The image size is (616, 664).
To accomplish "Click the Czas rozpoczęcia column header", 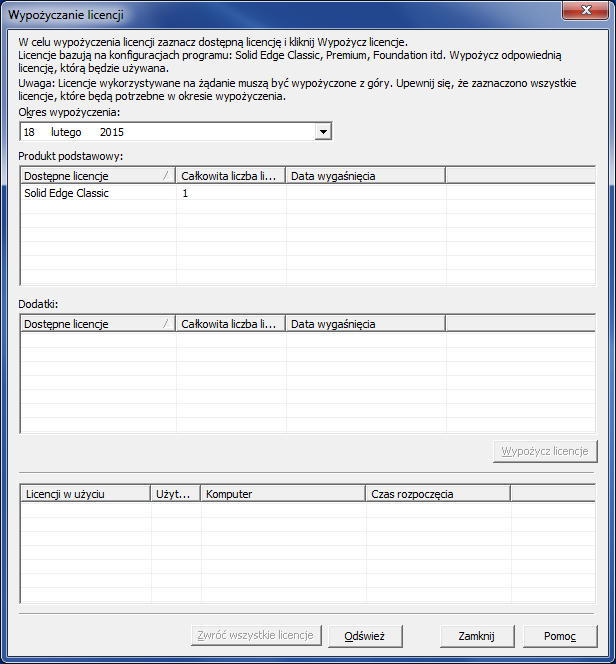I will (x=438, y=494).
